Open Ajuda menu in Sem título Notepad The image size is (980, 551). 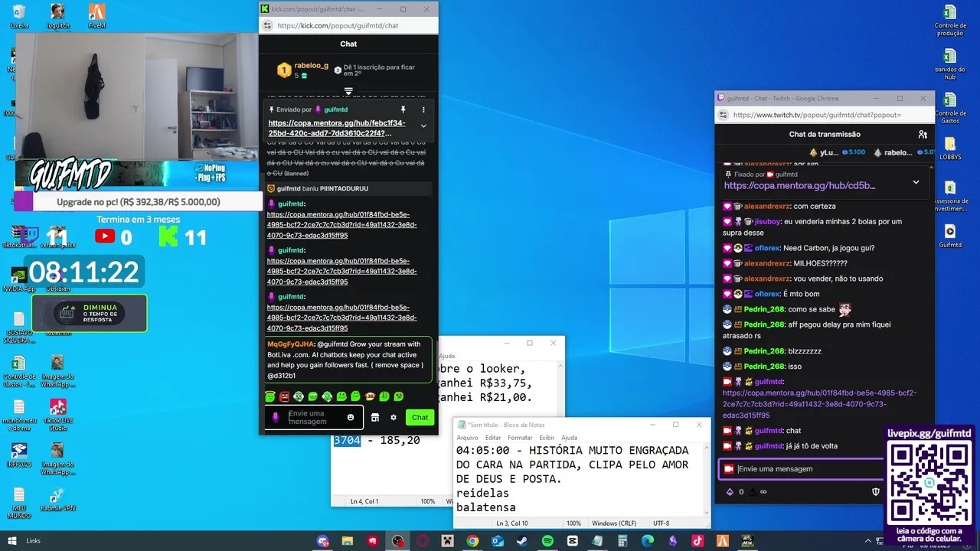[x=569, y=438]
